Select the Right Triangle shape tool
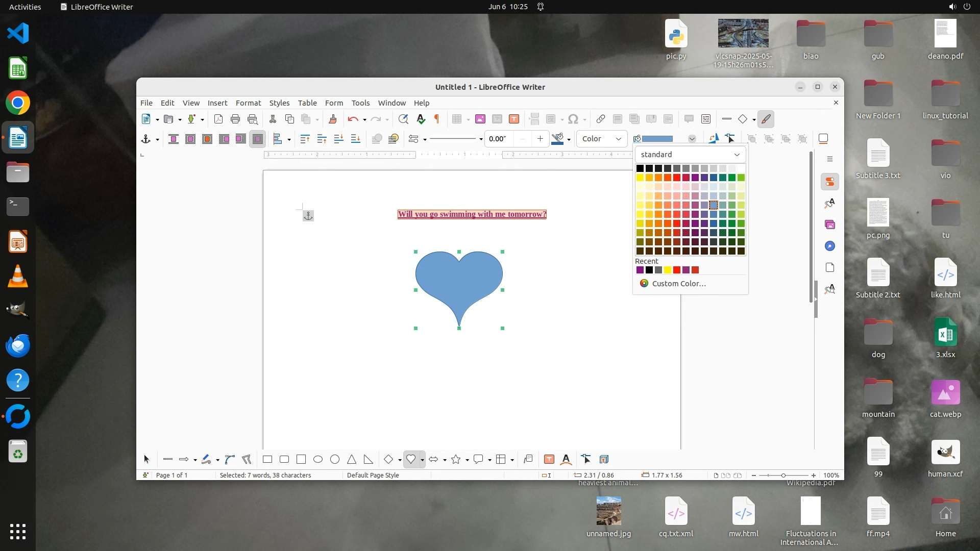 point(368,459)
